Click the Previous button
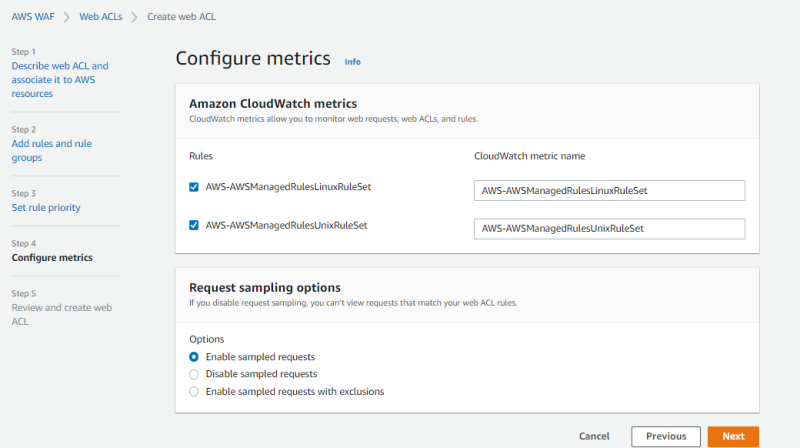Viewport: 800px width, 448px height. pos(665,436)
